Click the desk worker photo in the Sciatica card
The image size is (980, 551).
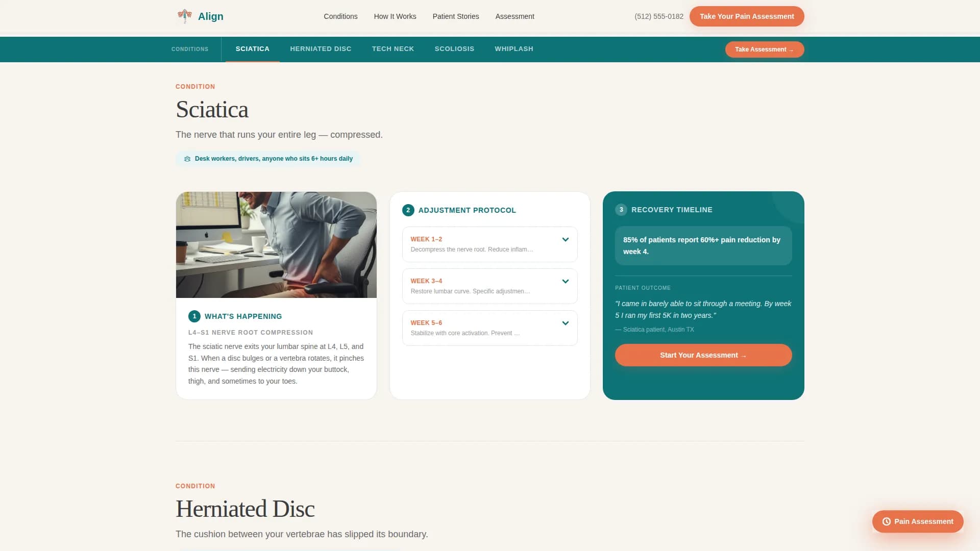(276, 244)
